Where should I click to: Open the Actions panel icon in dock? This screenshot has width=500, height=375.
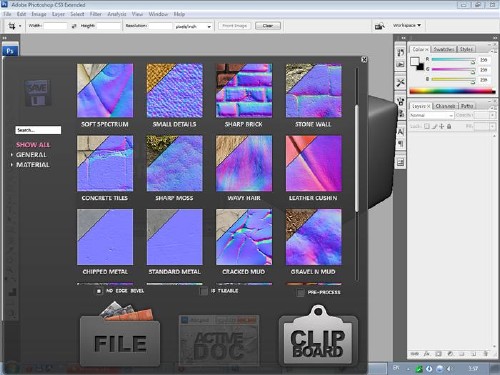(400, 64)
